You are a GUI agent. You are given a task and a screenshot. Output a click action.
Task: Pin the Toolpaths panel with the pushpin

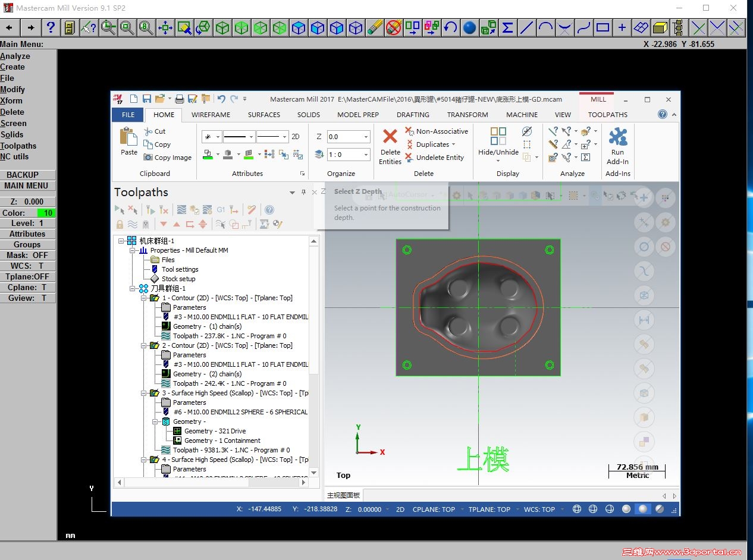pyautogui.click(x=303, y=192)
